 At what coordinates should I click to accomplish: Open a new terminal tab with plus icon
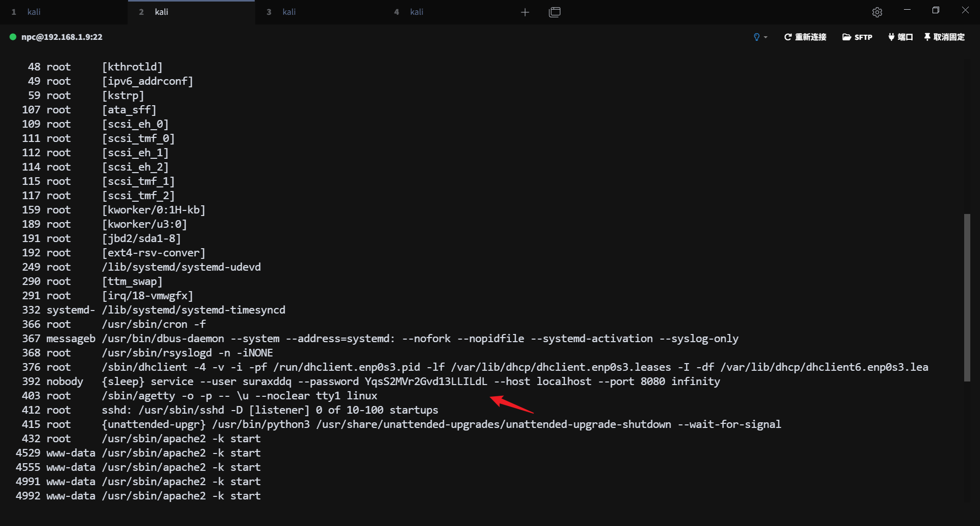tap(525, 12)
